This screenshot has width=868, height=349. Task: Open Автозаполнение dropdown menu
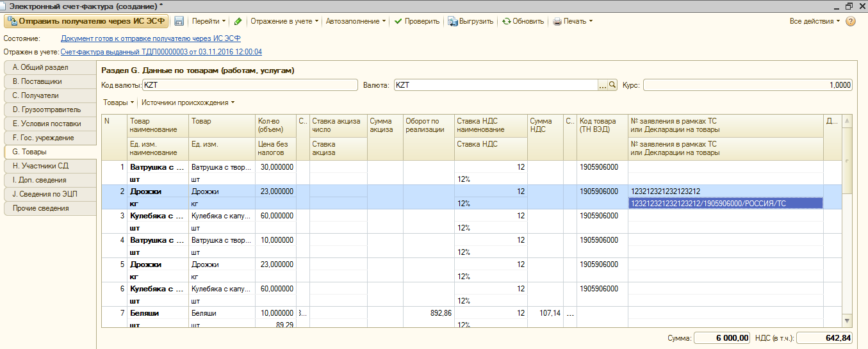click(x=356, y=21)
